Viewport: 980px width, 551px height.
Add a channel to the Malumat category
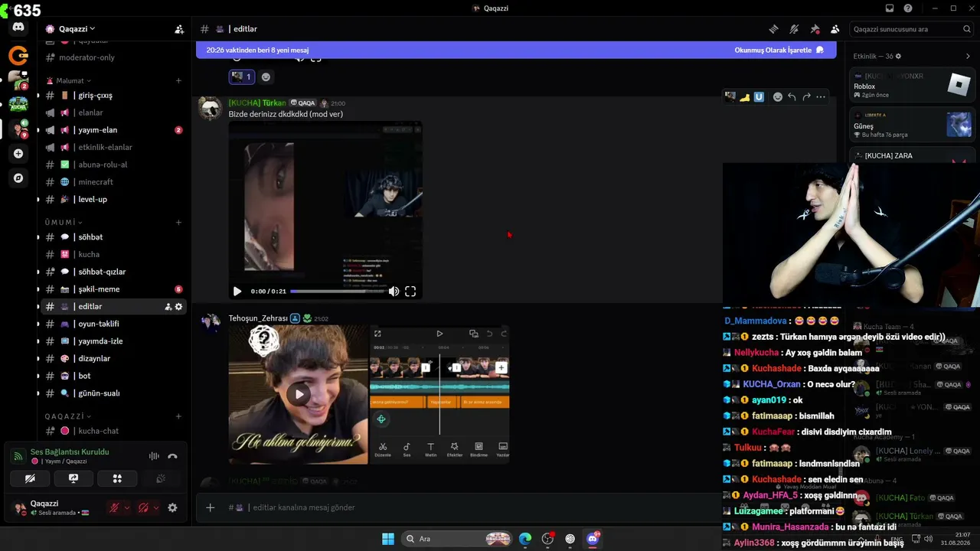coord(178,80)
